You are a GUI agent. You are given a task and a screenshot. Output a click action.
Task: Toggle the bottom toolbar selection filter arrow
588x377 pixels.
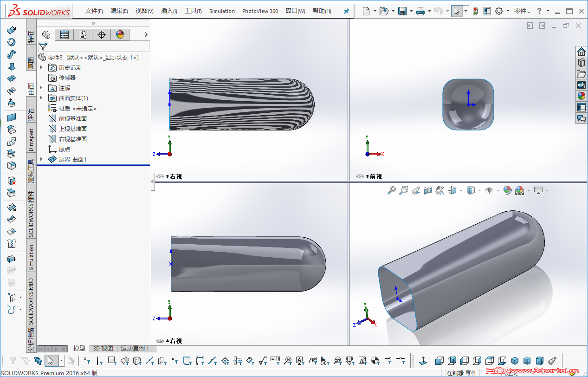pyautogui.click(x=51, y=360)
